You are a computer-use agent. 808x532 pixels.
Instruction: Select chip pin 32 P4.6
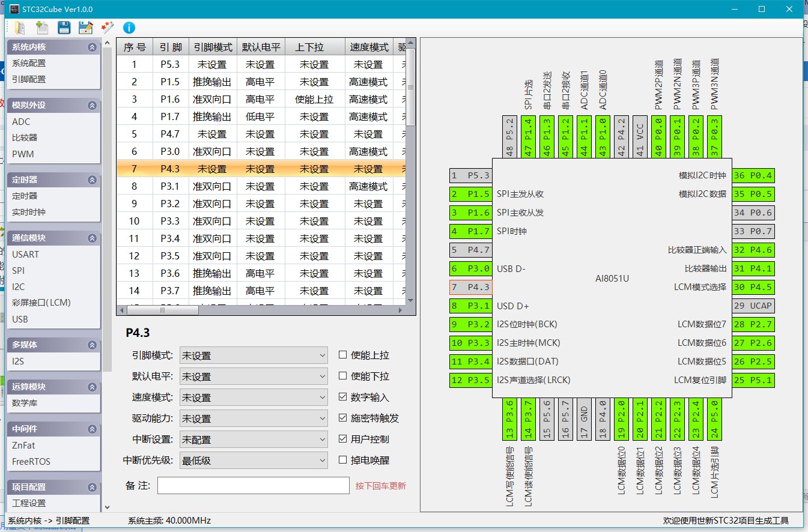coord(753,250)
